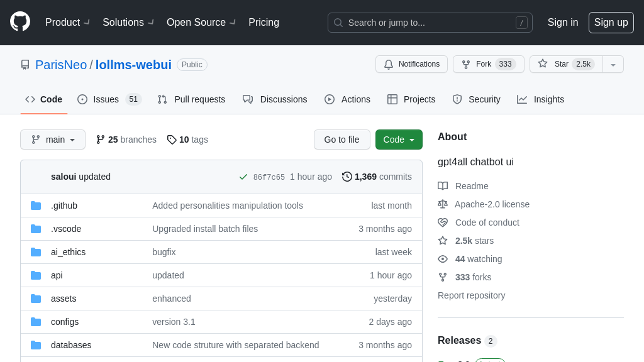Open the Apache-2.0 license link

pos(492,204)
